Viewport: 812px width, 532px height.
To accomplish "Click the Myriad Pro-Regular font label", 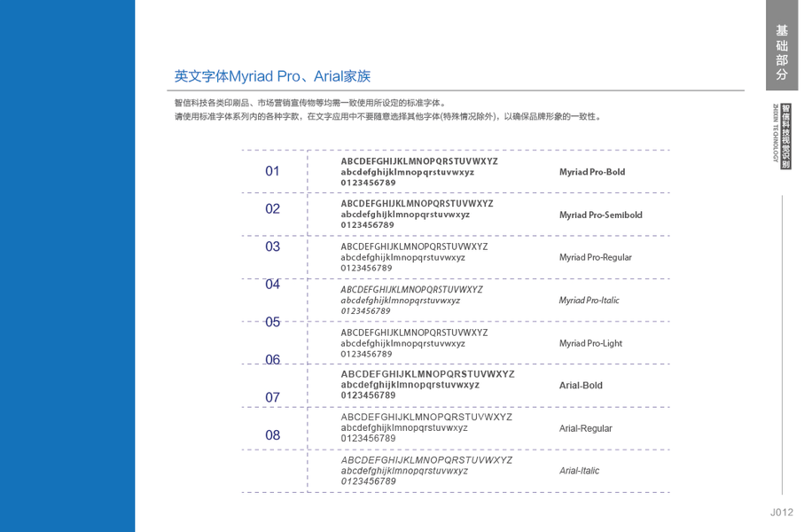I will [x=596, y=257].
